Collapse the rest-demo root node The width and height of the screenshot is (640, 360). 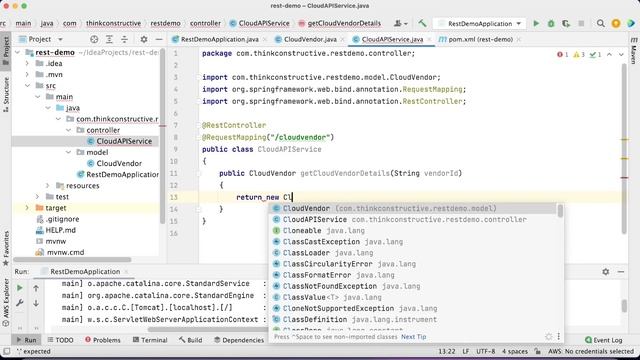pyautogui.click(x=18, y=53)
